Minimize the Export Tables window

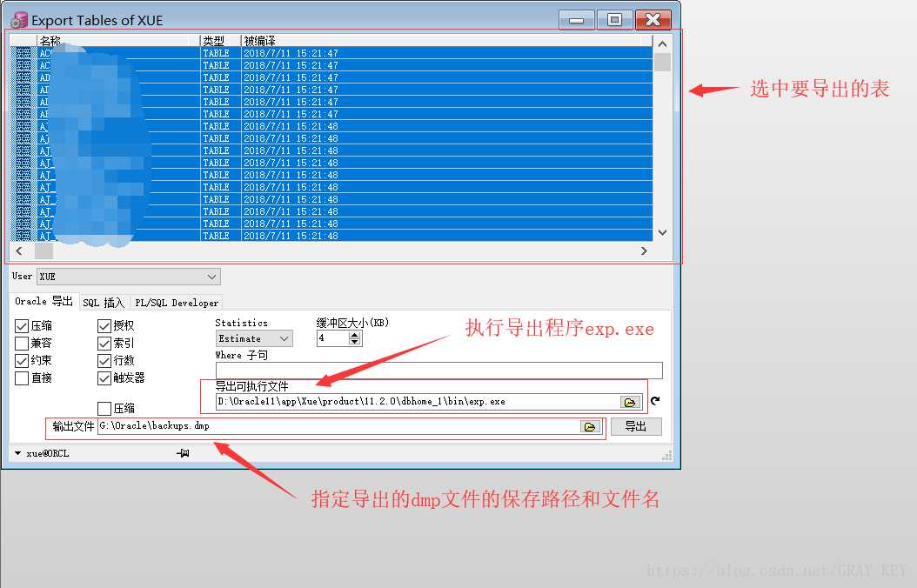tap(577, 20)
